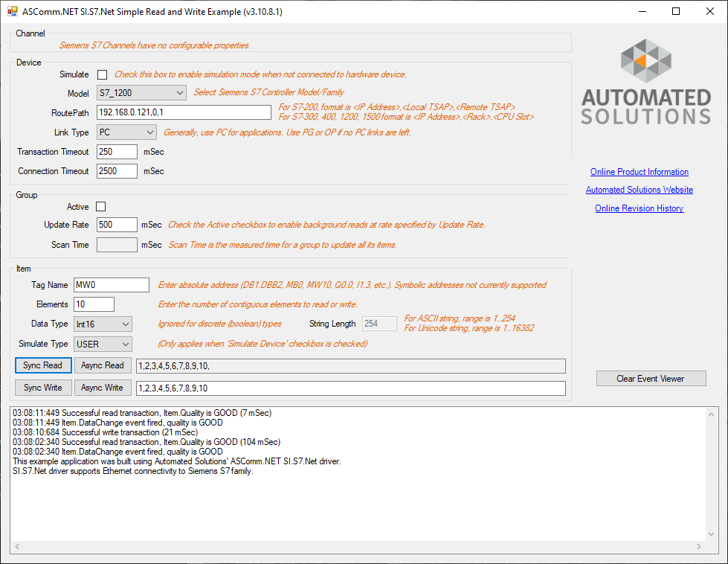Check the Group Active checkbox
The height and width of the screenshot is (564, 728).
100,207
